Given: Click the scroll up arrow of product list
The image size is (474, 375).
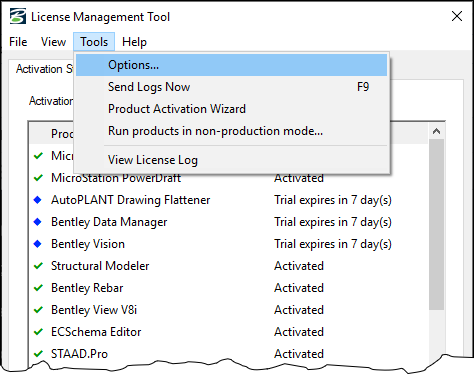Looking at the screenshot, I should (x=436, y=131).
